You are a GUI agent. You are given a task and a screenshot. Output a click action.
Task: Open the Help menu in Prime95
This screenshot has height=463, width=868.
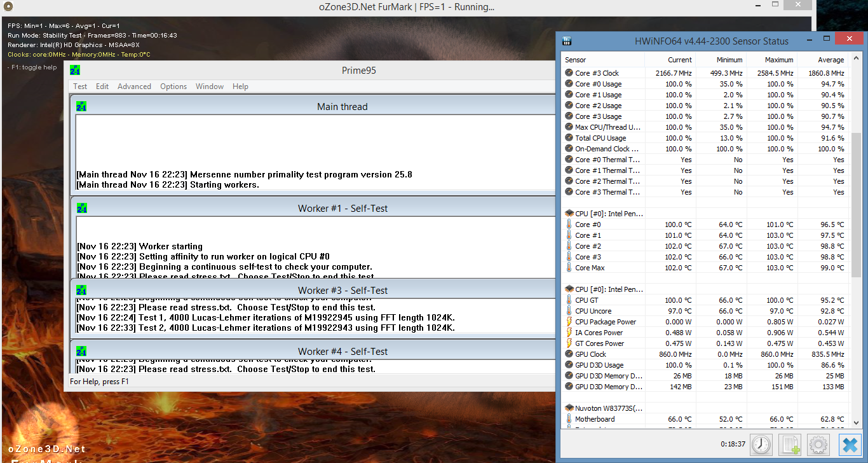tap(240, 86)
